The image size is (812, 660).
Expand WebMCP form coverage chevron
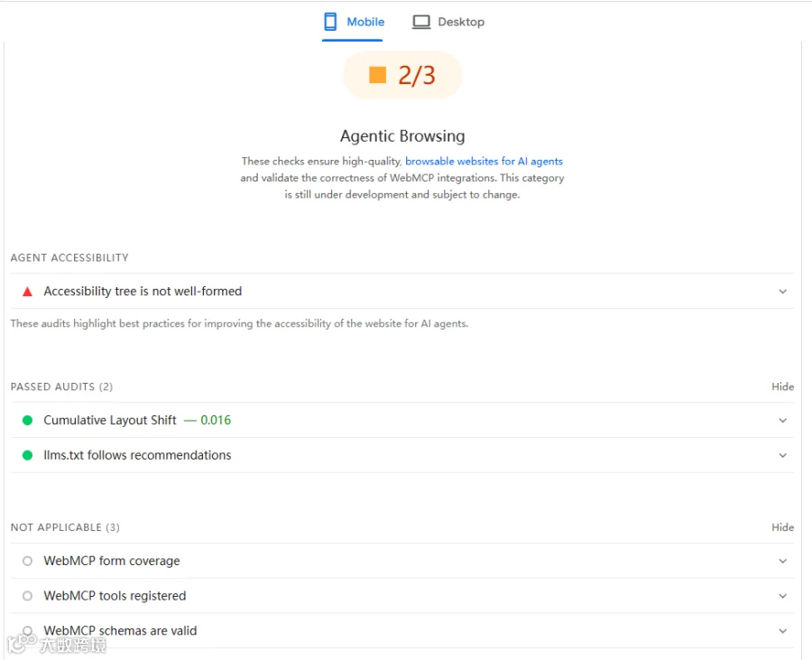782,561
